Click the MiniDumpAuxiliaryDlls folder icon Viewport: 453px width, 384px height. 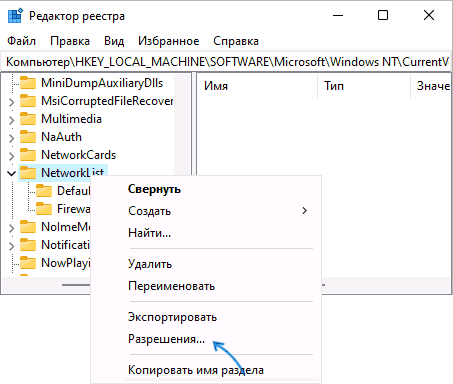pos(28,83)
